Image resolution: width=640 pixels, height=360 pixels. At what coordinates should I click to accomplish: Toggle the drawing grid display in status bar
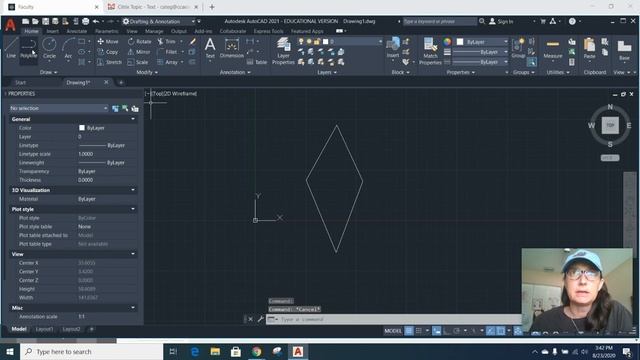point(409,331)
